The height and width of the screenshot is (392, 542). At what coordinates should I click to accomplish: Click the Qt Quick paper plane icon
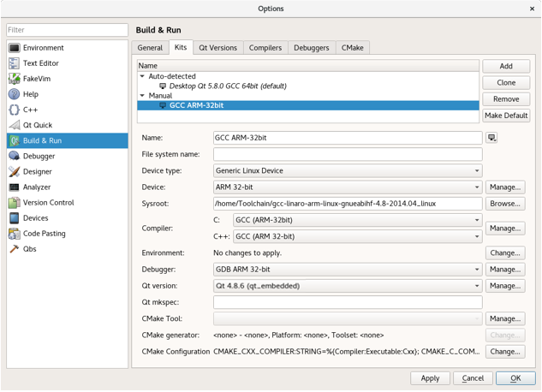(x=15, y=125)
